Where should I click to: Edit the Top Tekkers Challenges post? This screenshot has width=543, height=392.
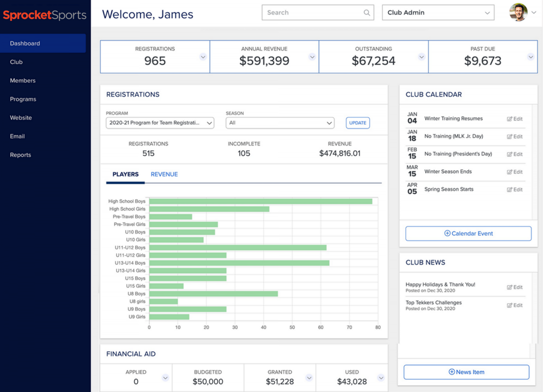tap(514, 306)
